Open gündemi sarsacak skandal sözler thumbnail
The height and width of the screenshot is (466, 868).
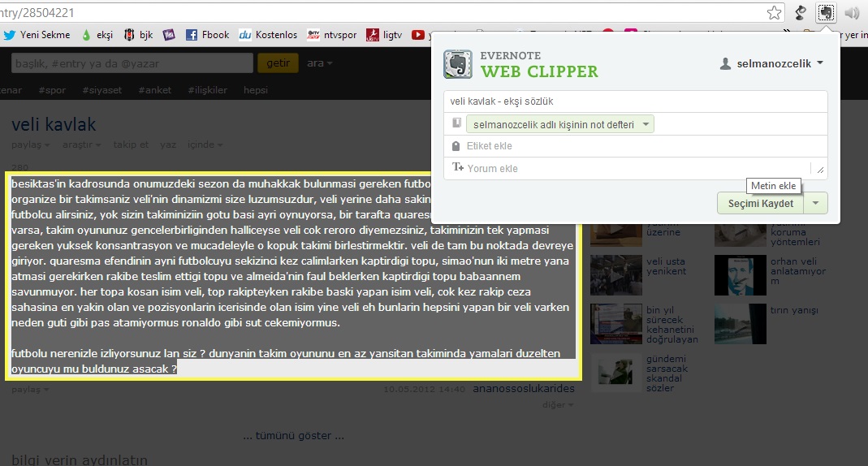(x=616, y=373)
